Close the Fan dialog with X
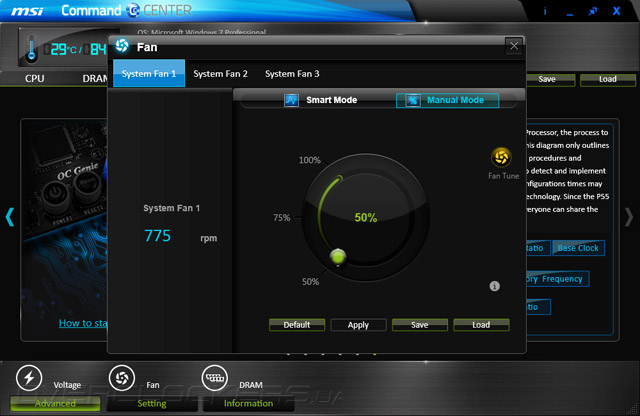This screenshot has width=640, height=416. (x=514, y=46)
